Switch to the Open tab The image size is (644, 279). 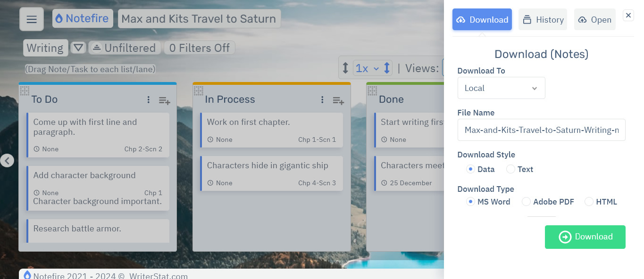594,19
